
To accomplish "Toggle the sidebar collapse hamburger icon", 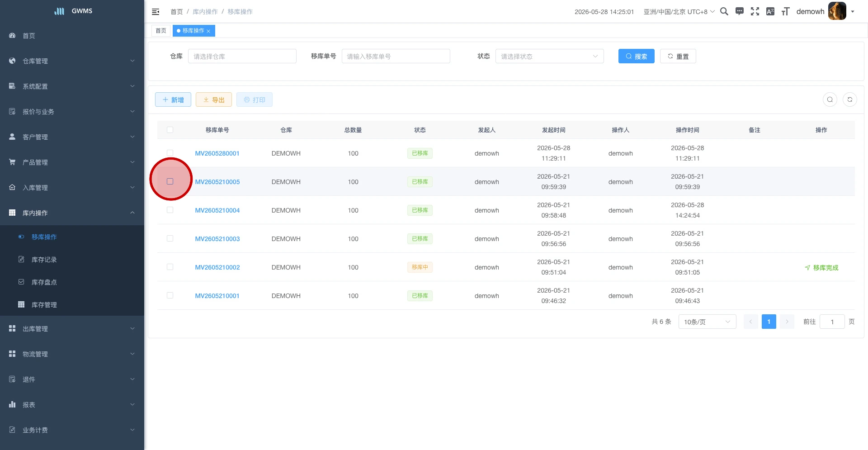I will click(156, 12).
